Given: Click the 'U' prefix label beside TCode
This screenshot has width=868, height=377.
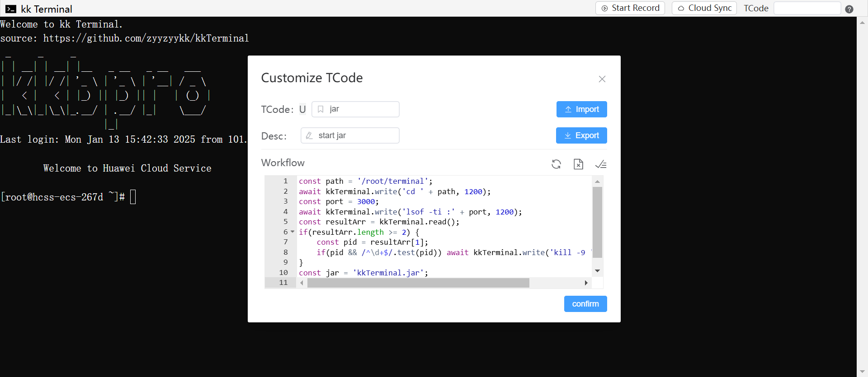Looking at the screenshot, I should pyautogui.click(x=302, y=109).
